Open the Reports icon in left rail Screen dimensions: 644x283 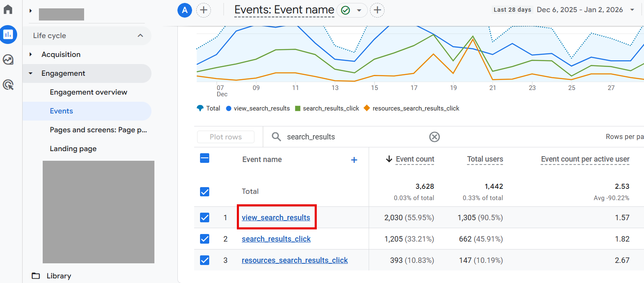tap(8, 35)
